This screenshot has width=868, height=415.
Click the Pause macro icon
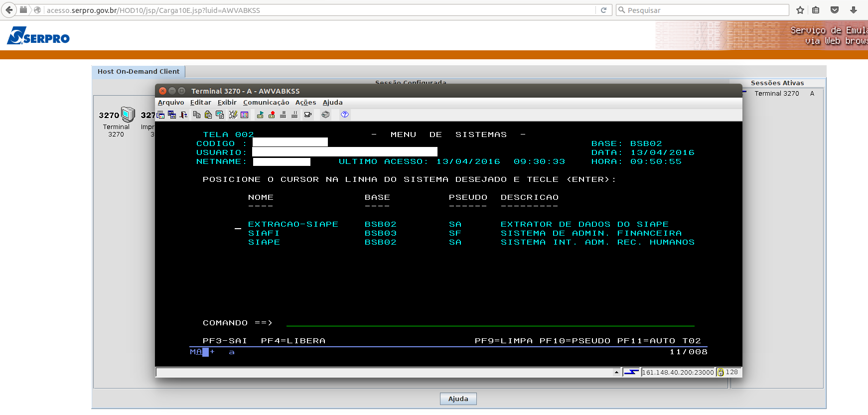pyautogui.click(x=294, y=115)
